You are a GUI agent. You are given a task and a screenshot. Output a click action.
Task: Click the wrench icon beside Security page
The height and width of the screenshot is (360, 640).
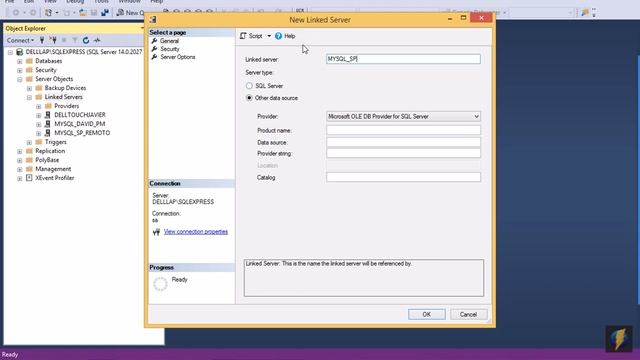tap(154, 49)
